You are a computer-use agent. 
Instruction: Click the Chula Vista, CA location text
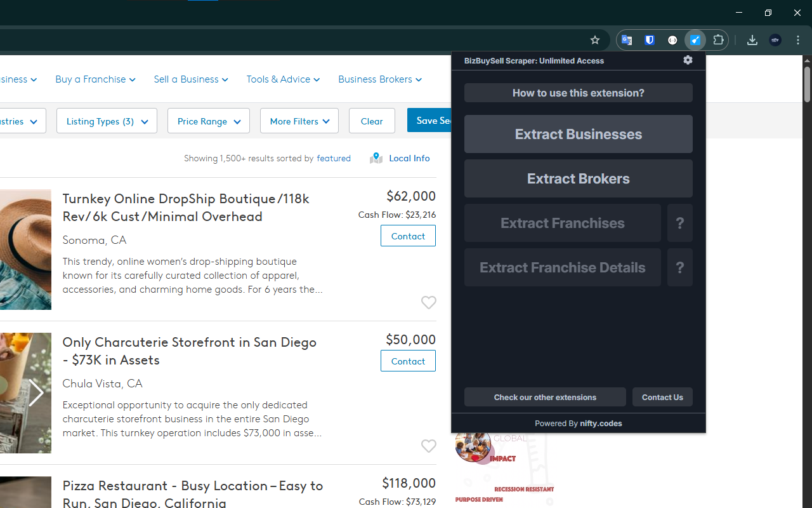point(102,384)
